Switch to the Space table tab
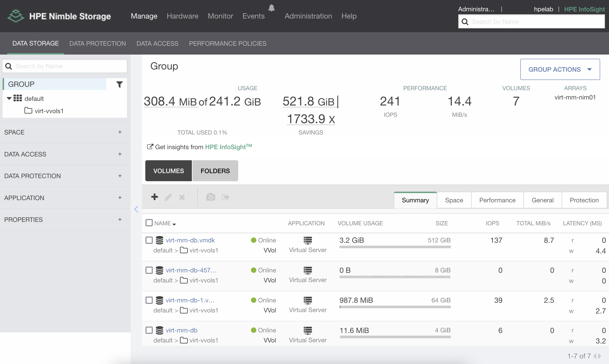The image size is (609, 364). click(454, 200)
